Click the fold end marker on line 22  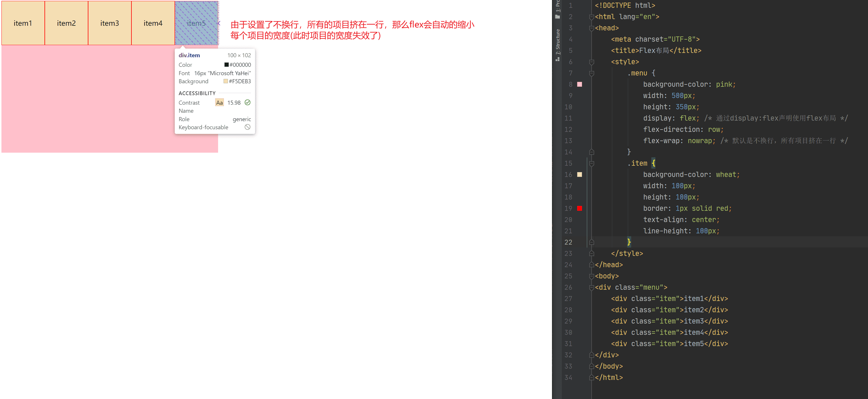pyautogui.click(x=591, y=242)
